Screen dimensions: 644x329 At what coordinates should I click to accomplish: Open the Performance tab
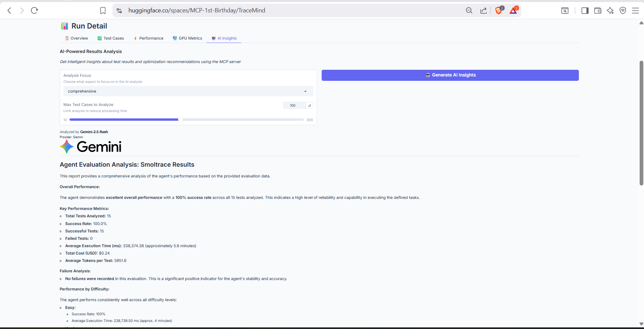point(148,38)
